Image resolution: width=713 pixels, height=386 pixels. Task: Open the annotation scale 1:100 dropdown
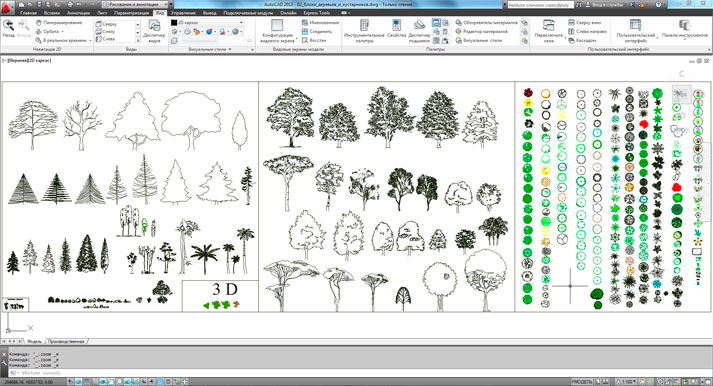pyautogui.click(x=626, y=382)
